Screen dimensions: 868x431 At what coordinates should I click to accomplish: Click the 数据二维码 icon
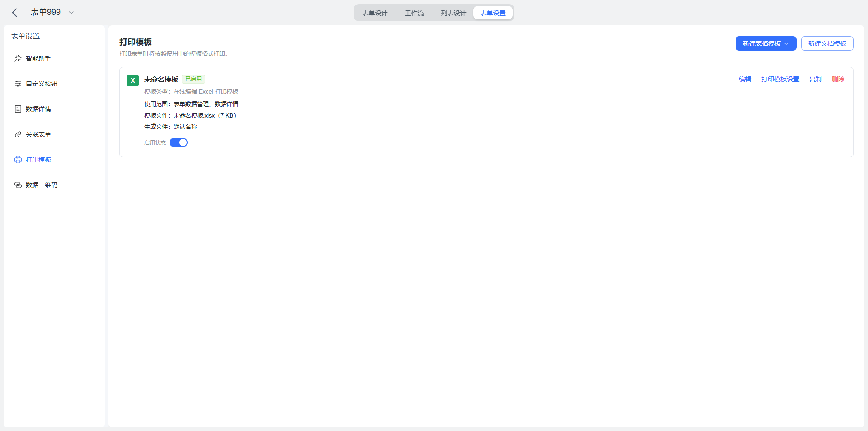18,185
